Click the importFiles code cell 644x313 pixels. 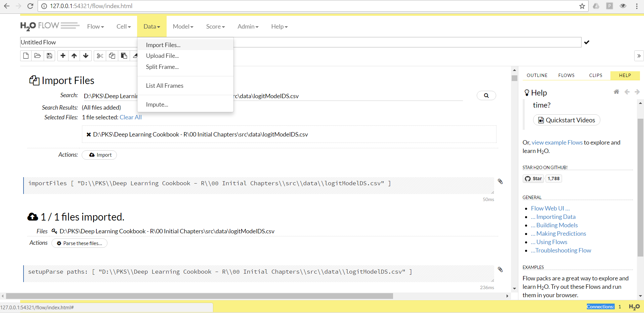click(x=259, y=186)
